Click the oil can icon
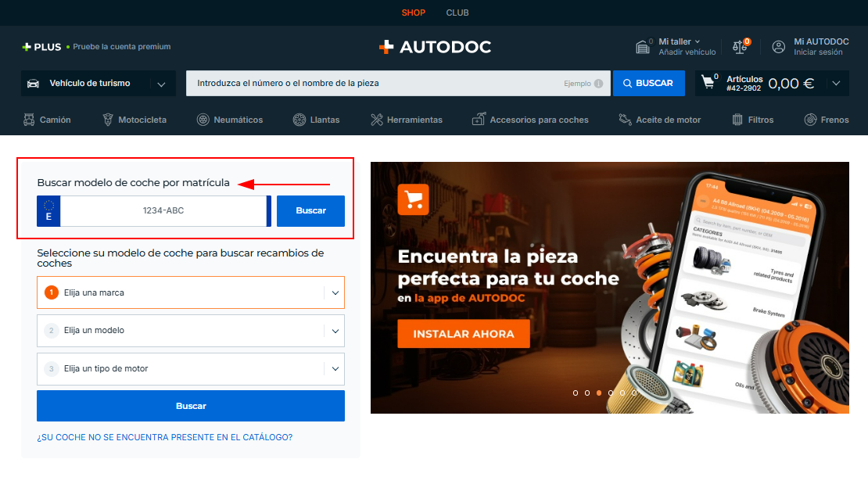868x477 pixels. click(x=625, y=120)
